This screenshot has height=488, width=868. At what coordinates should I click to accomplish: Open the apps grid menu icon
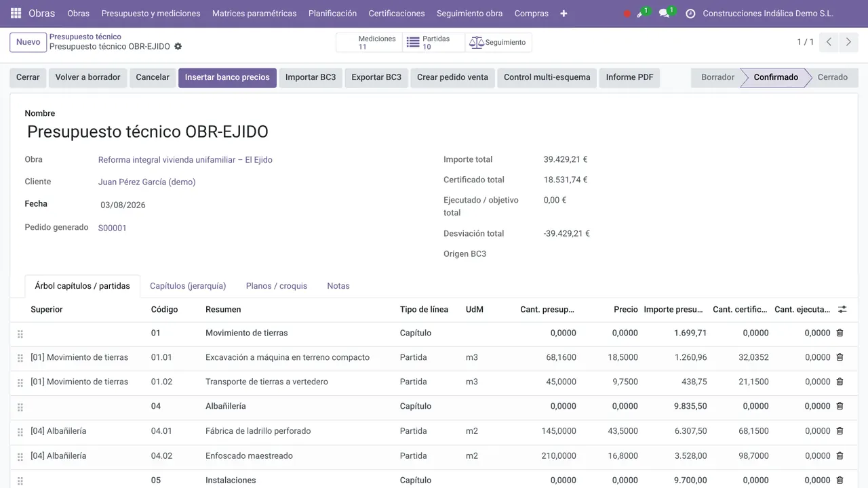(16, 14)
